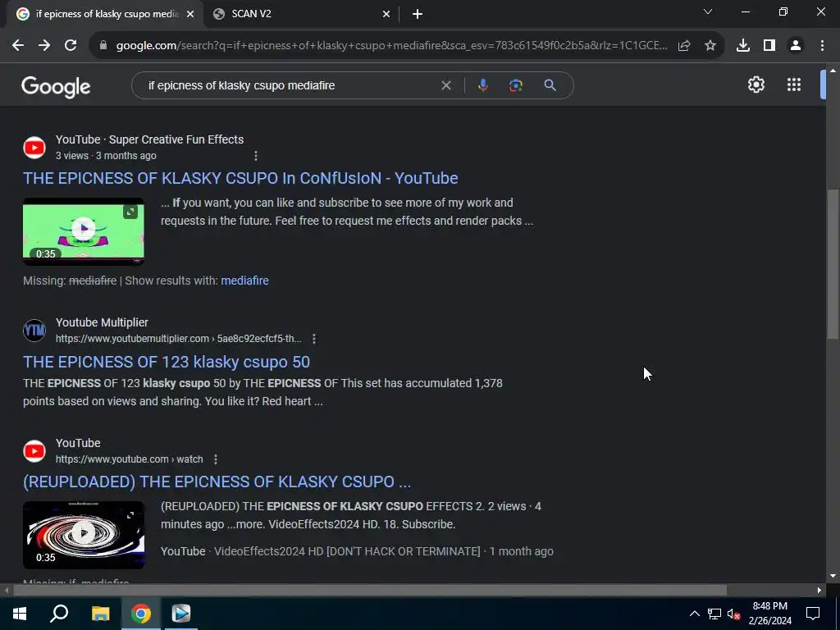Open Chrome downloads
Screen dimensions: 840x630
coord(742,46)
